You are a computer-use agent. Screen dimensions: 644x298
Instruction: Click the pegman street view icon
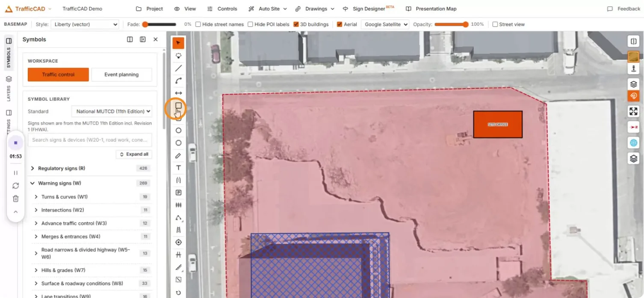click(x=633, y=68)
